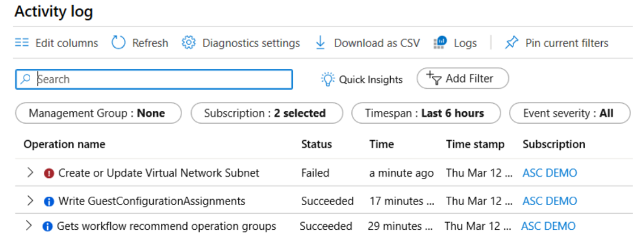Click the Refresh circular arrow icon
644x242 pixels.
tap(119, 43)
